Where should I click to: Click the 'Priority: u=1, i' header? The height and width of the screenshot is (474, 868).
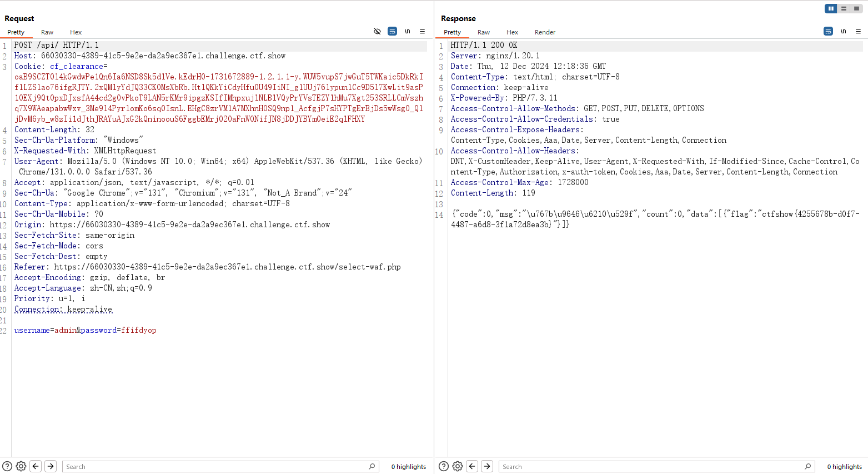click(49, 298)
